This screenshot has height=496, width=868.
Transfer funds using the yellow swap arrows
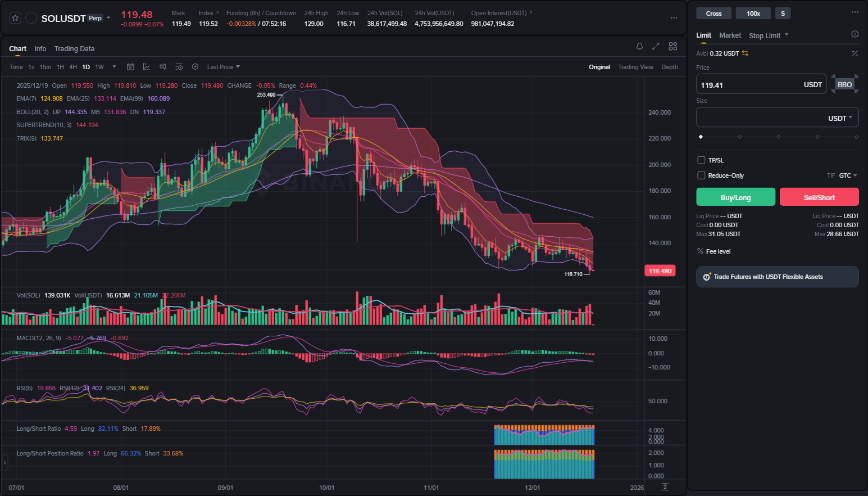(x=745, y=53)
